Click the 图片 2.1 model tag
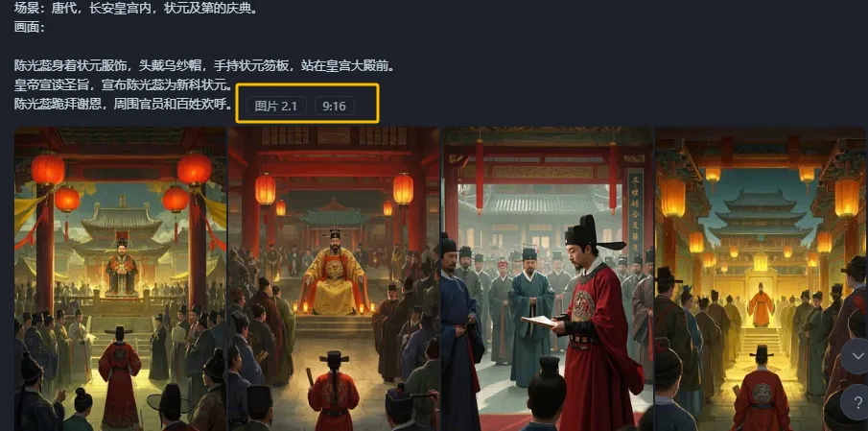Viewport: 868px width, 431px height. [276, 106]
